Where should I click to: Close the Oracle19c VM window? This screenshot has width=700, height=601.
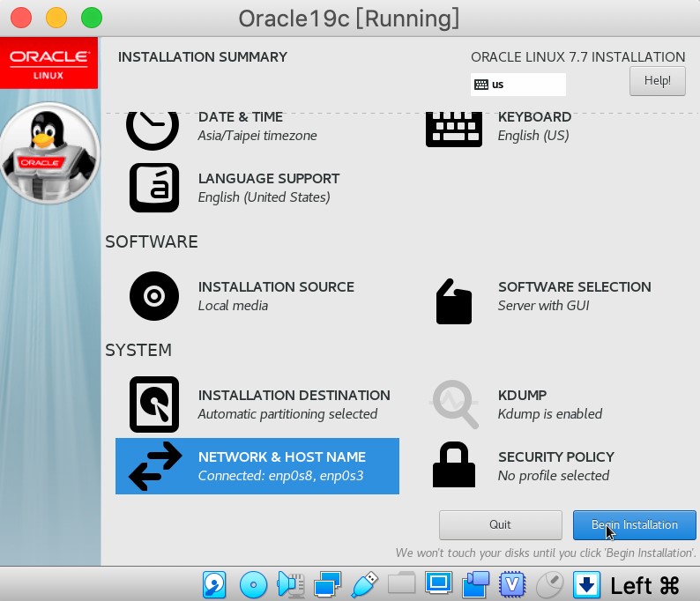pos(21,18)
